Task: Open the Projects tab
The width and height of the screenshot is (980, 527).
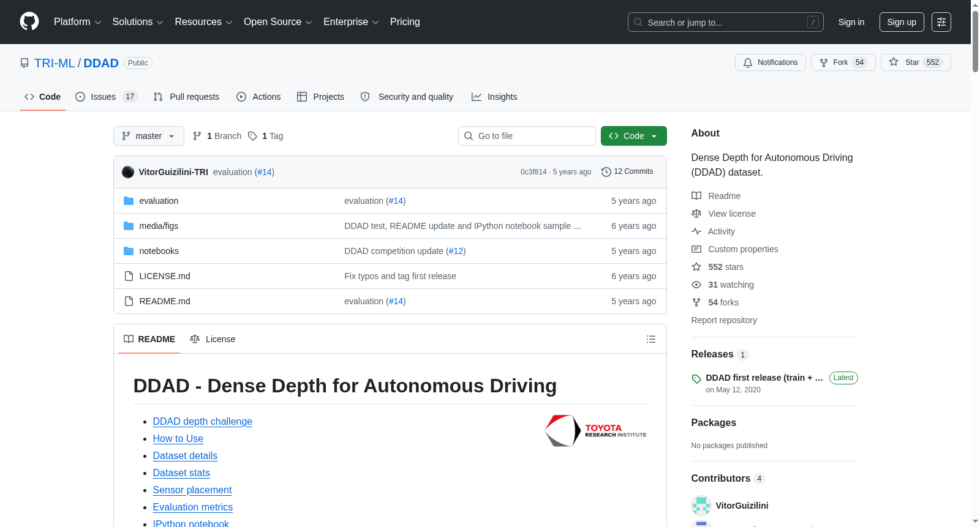Action: [320, 97]
